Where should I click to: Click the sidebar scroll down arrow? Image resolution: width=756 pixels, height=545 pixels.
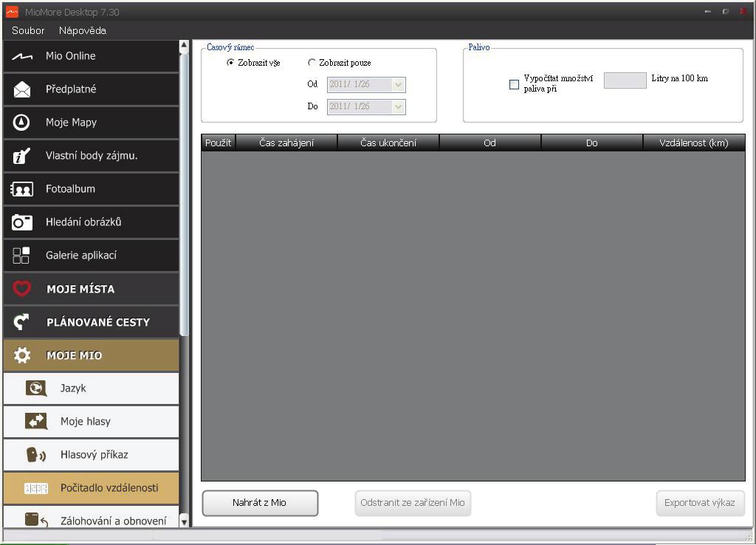click(x=184, y=521)
